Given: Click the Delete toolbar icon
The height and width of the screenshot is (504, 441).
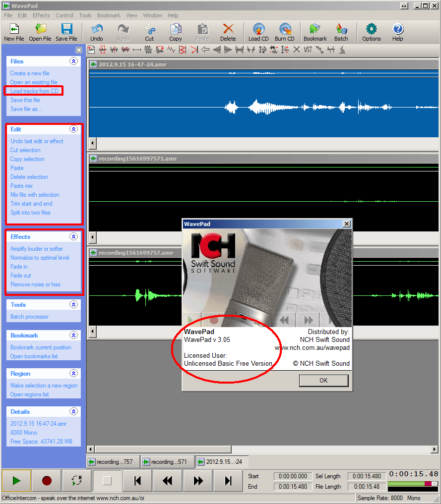Looking at the screenshot, I should coord(228,33).
